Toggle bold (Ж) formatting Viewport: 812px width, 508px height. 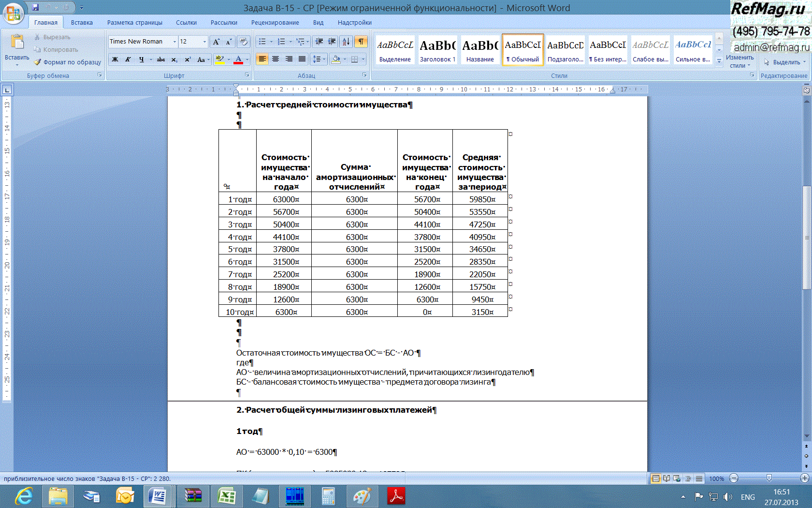(x=115, y=60)
